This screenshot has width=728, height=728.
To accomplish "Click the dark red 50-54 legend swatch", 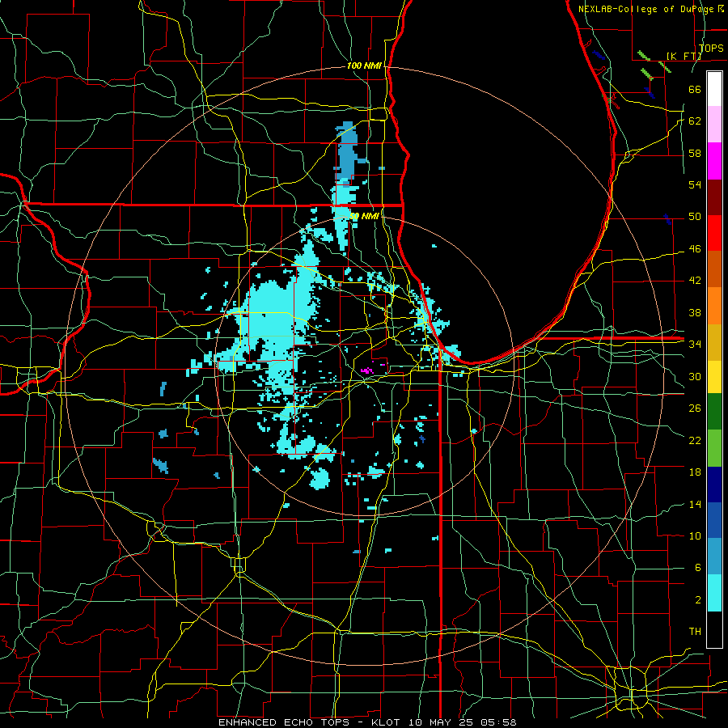I will tap(714, 197).
